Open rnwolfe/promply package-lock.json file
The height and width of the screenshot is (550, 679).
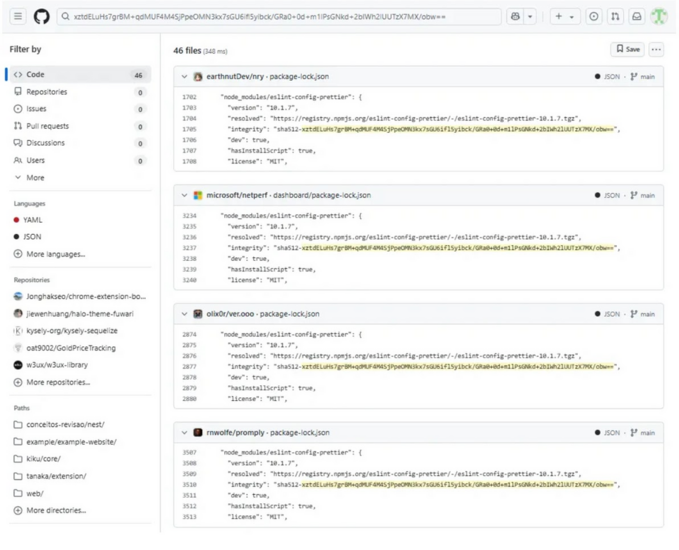pos(268,433)
